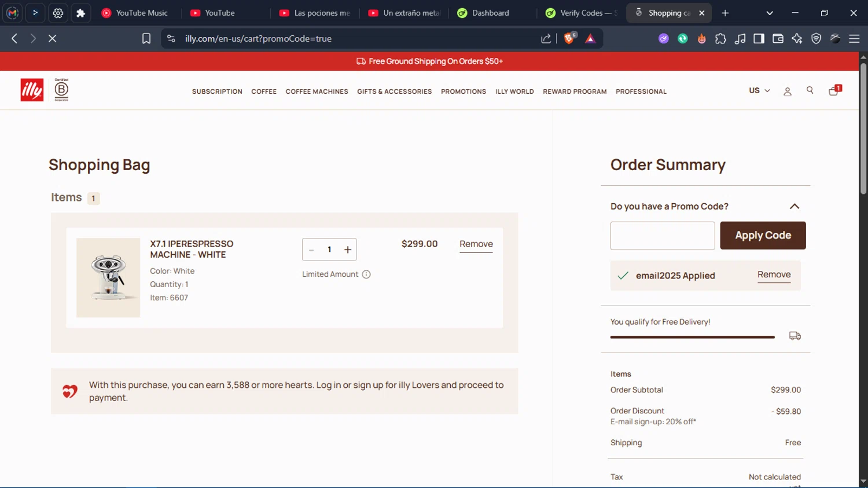Click the Certified B Corporation badge
This screenshot has height=488, width=868.
[x=61, y=90]
